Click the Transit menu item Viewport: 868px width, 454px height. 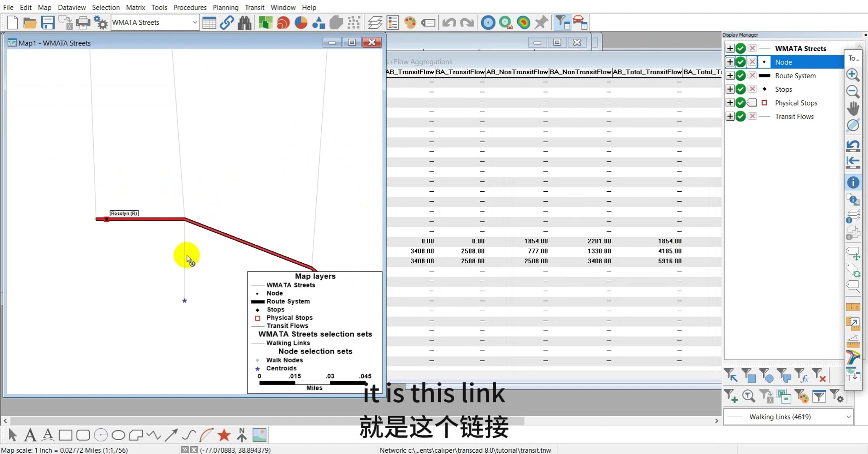point(254,7)
